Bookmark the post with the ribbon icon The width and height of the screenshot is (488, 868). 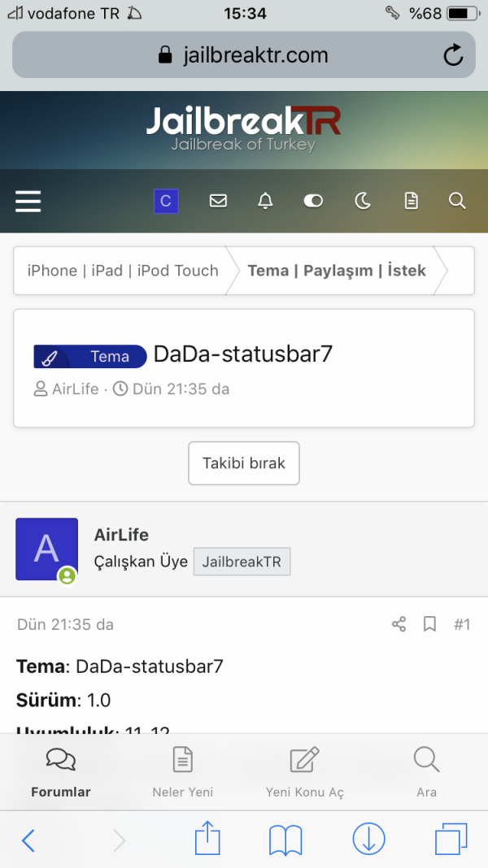click(429, 624)
